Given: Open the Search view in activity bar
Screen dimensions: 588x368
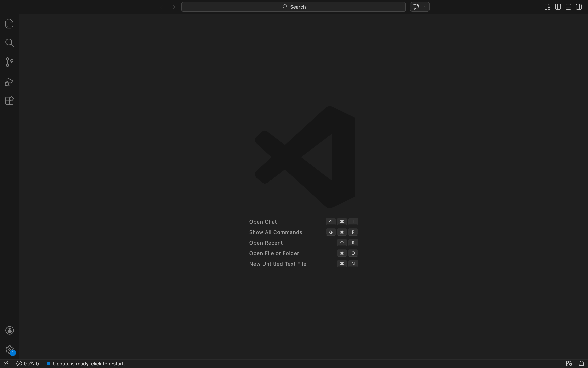Looking at the screenshot, I should pyautogui.click(x=9, y=43).
